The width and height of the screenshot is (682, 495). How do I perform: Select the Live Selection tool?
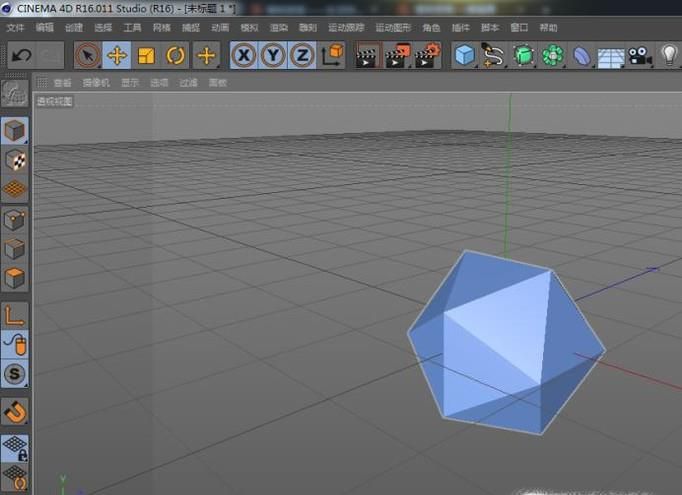[x=88, y=55]
